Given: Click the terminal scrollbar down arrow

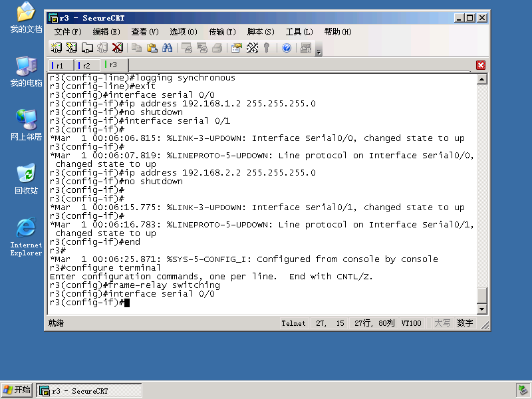Looking at the screenshot, I should 481,309.
